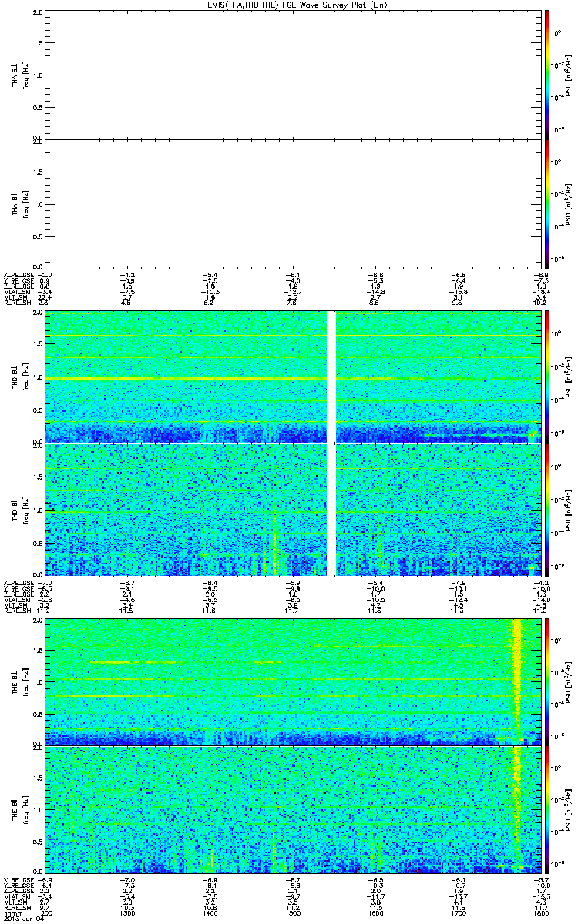Click the PSD color bar beside THE top panel
The height and width of the screenshot is (924, 578).
[x=546, y=681]
